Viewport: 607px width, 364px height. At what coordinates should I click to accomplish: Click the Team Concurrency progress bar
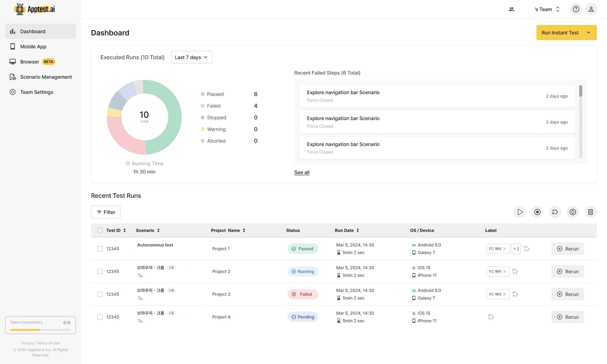click(x=40, y=330)
